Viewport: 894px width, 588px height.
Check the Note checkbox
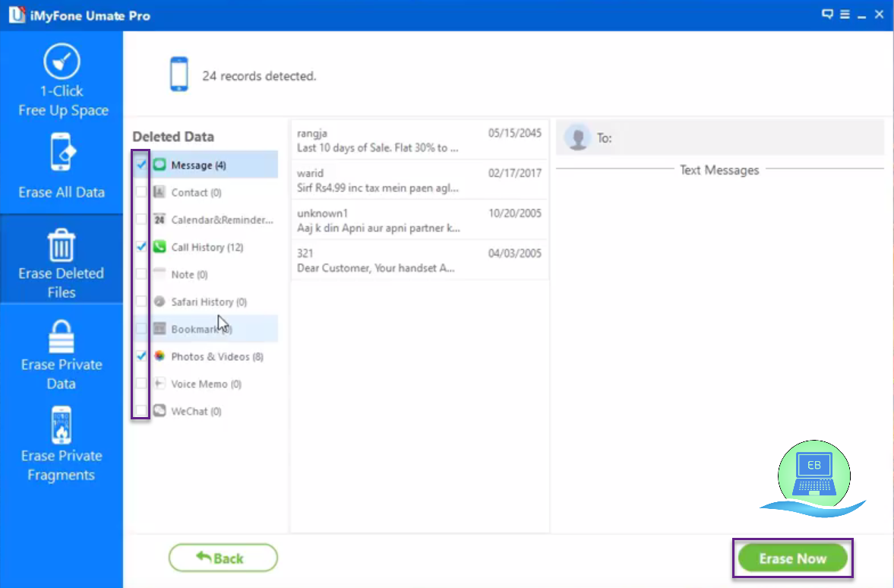[141, 274]
